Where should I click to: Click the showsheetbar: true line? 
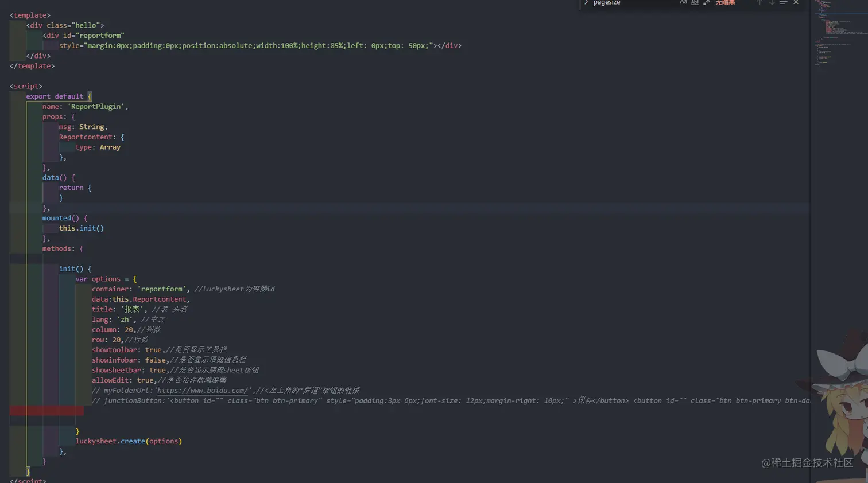[175, 370]
